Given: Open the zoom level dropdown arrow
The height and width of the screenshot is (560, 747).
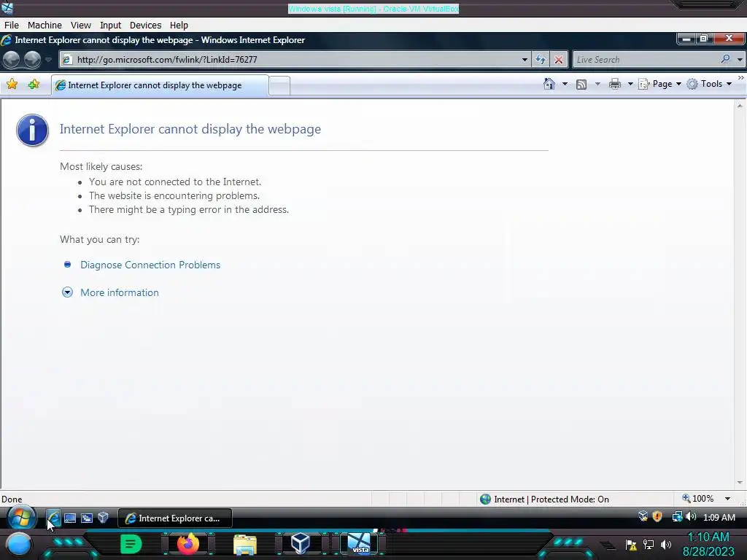Looking at the screenshot, I should point(727,499).
